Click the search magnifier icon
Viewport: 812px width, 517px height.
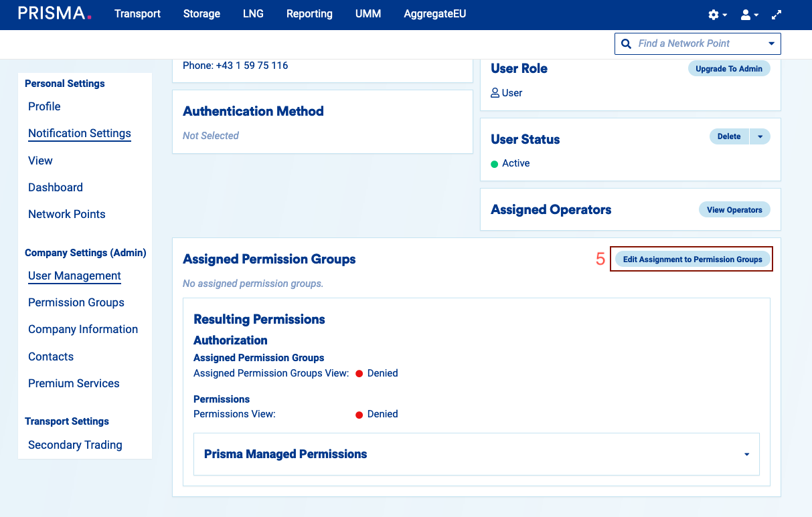pyautogui.click(x=627, y=43)
